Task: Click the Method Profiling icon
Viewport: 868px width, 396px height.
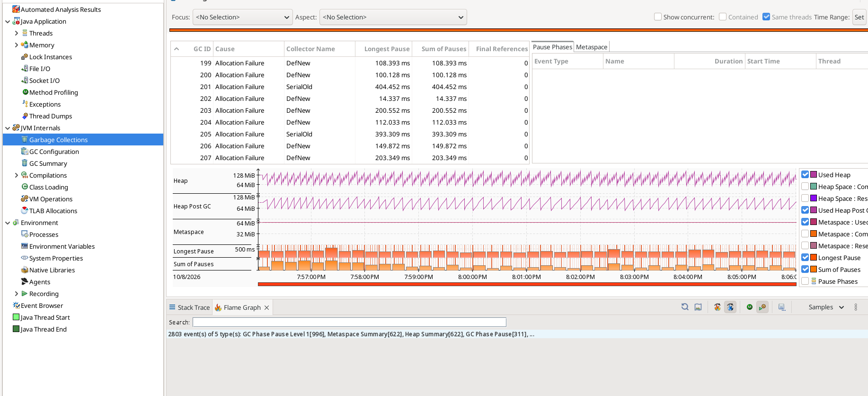Action: (x=25, y=92)
